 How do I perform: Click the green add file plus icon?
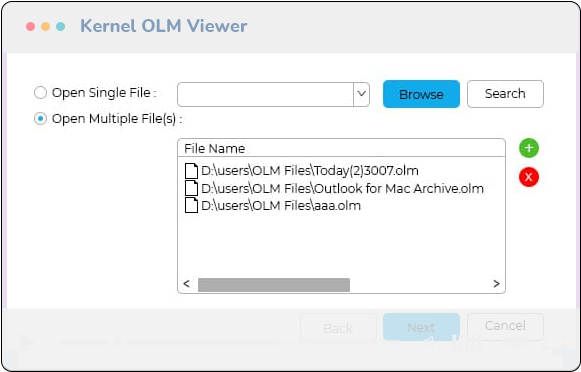529,148
